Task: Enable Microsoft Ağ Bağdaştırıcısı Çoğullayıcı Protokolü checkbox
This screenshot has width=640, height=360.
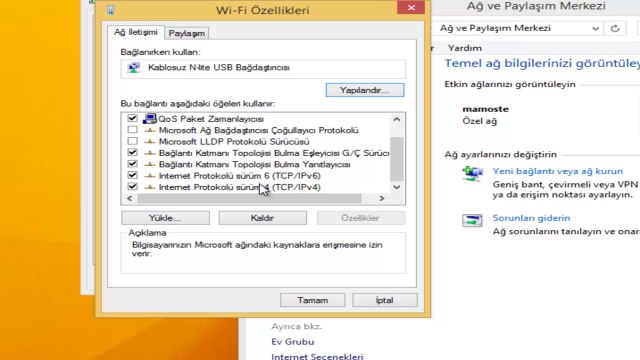Action: pos(132,130)
